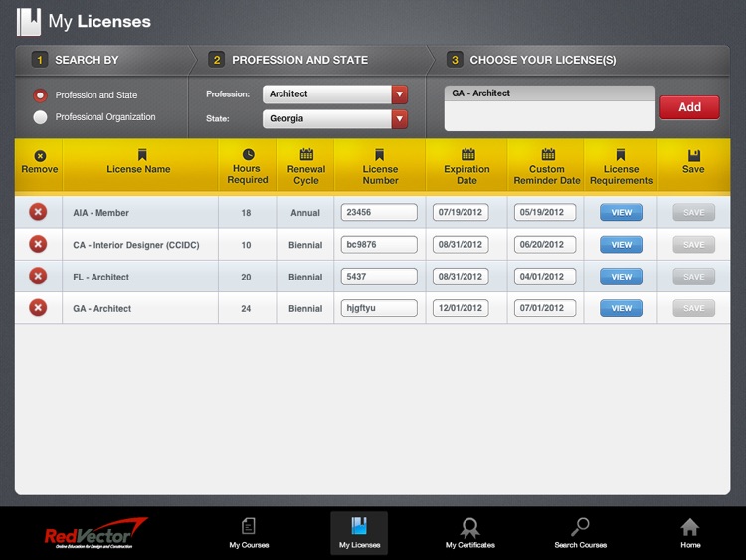The image size is (746, 560).
Task: Click the Expiration Date calendar icon
Action: tap(468, 154)
